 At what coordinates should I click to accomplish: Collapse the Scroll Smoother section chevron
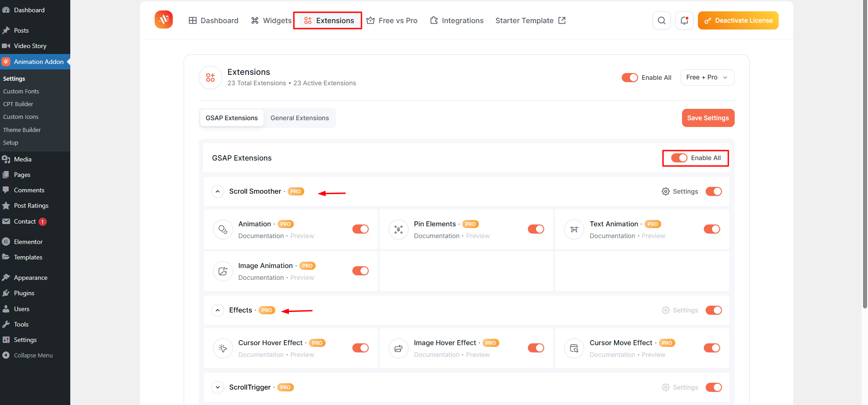point(218,191)
